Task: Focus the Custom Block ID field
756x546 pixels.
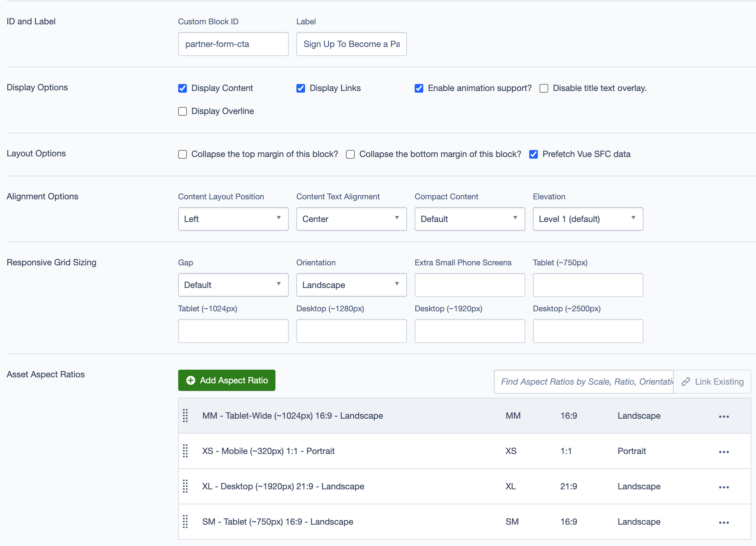Action: click(x=233, y=44)
